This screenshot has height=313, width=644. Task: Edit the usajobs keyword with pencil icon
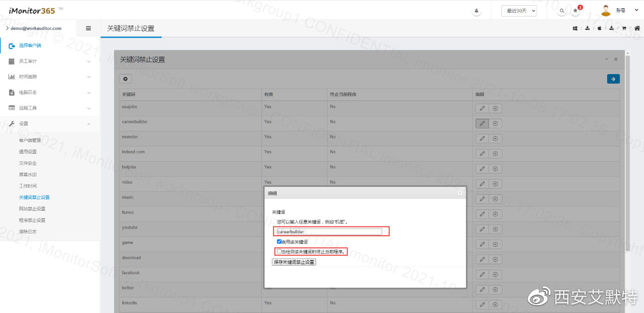[x=482, y=109]
